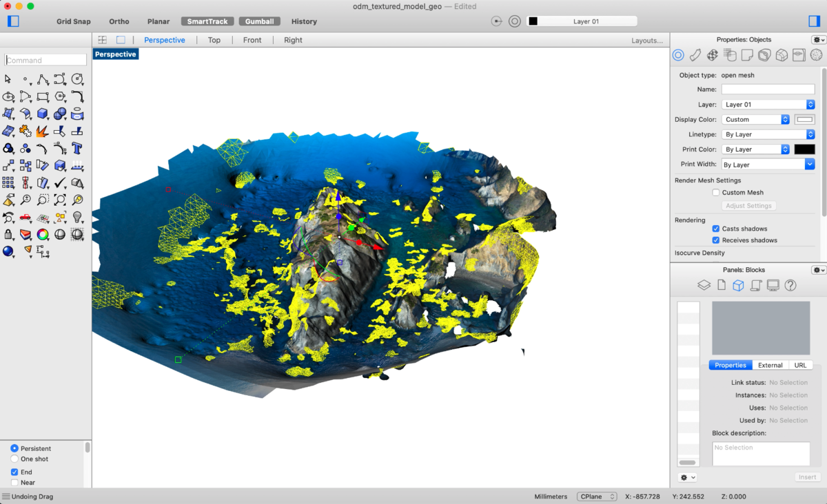Choose the Polyline tool in the left toolbar
The height and width of the screenshot is (504, 827).
(43, 79)
